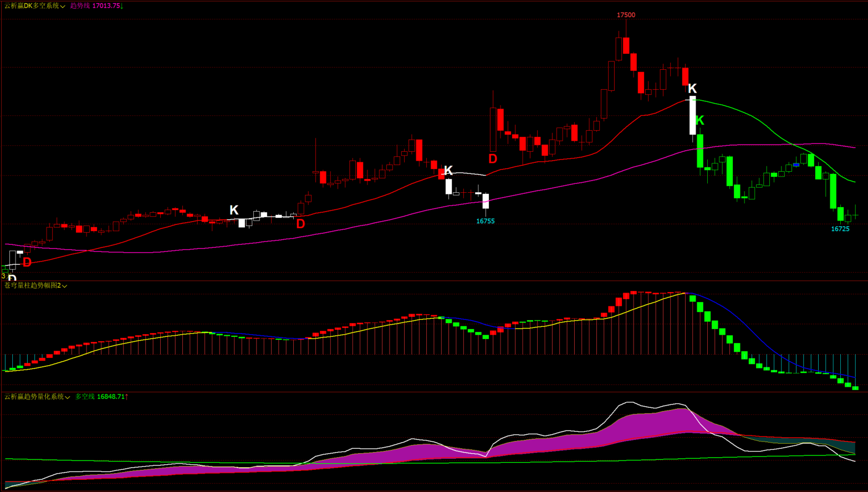Click the 17500 high price label

click(x=626, y=15)
